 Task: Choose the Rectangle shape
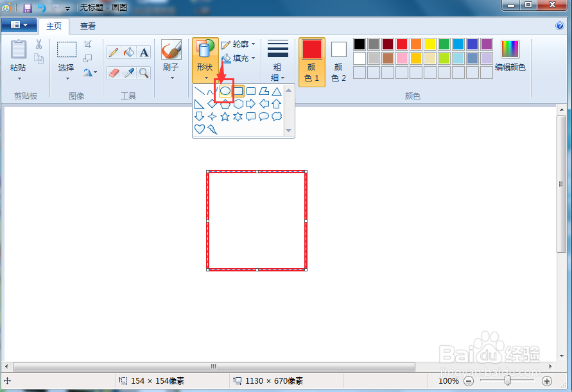click(x=238, y=91)
